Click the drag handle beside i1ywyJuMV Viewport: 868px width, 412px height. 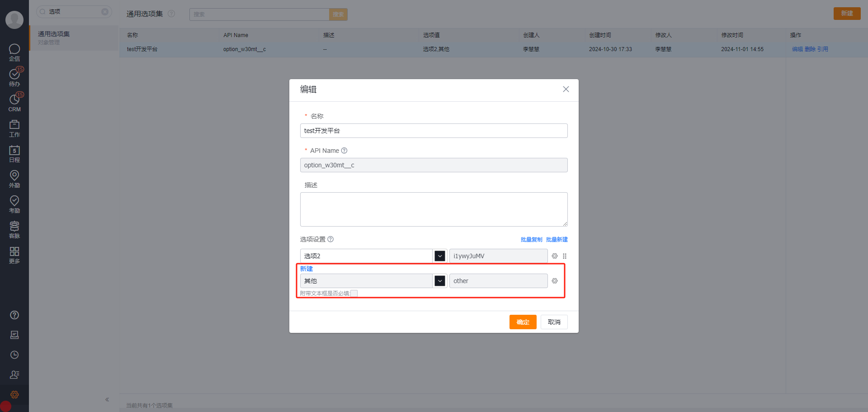[x=564, y=256]
